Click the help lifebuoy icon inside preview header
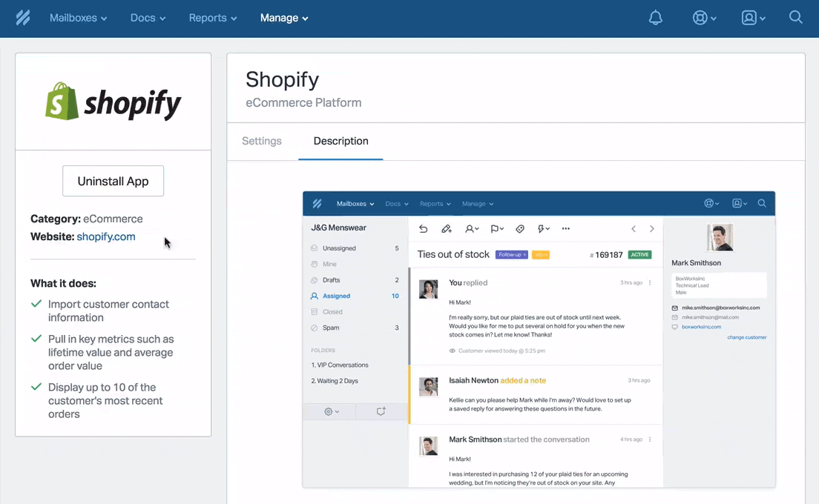Screen dimensions: 819x504 pos(711,204)
